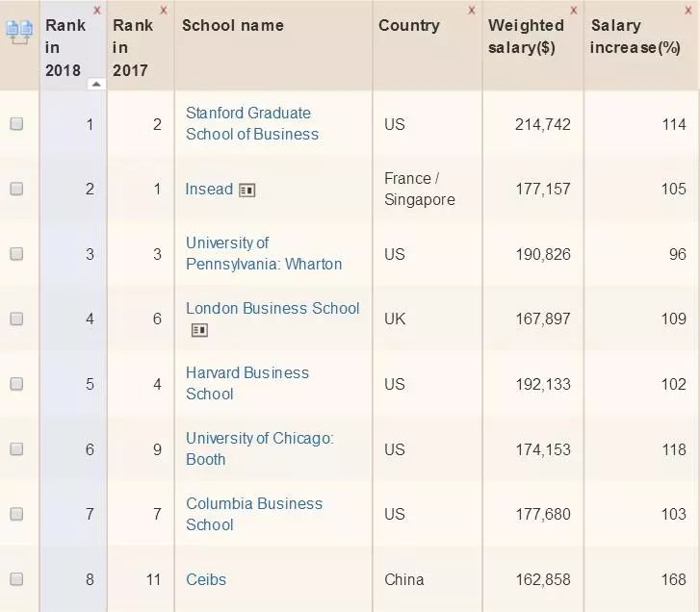Sort table by School name header
Image resolution: width=700 pixels, height=612 pixels.
point(233,25)
